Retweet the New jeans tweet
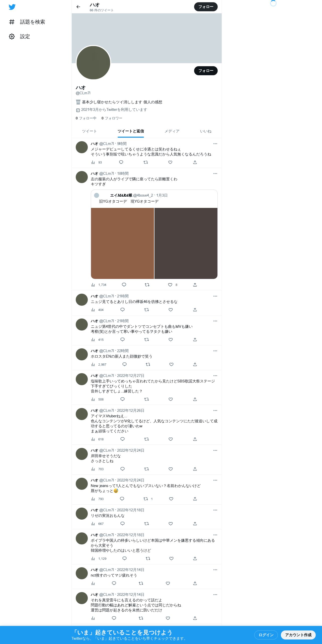322x644 pixels. click(146, 499)
